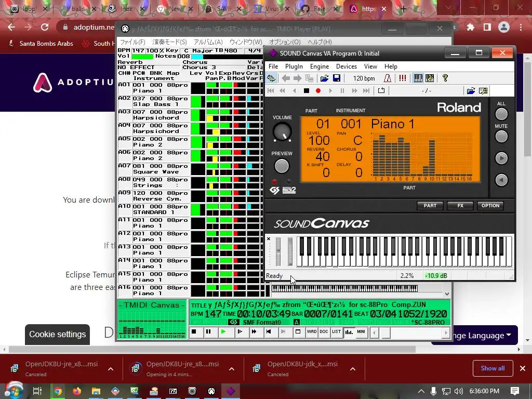Open the yellow question mark help icon
532x399 pixels.
pyautogui.click(x=445, y=78)
